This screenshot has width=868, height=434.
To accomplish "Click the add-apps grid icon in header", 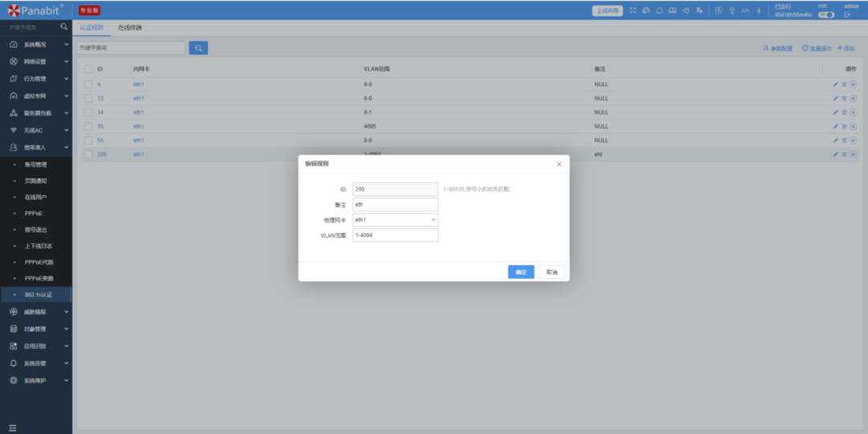I will (x=719, y=10).
